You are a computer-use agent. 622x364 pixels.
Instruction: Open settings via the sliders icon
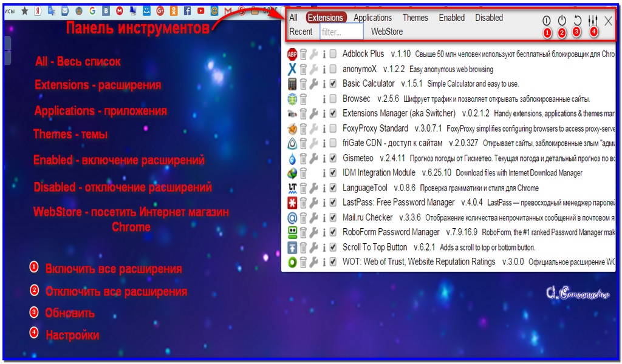[593, 20]
